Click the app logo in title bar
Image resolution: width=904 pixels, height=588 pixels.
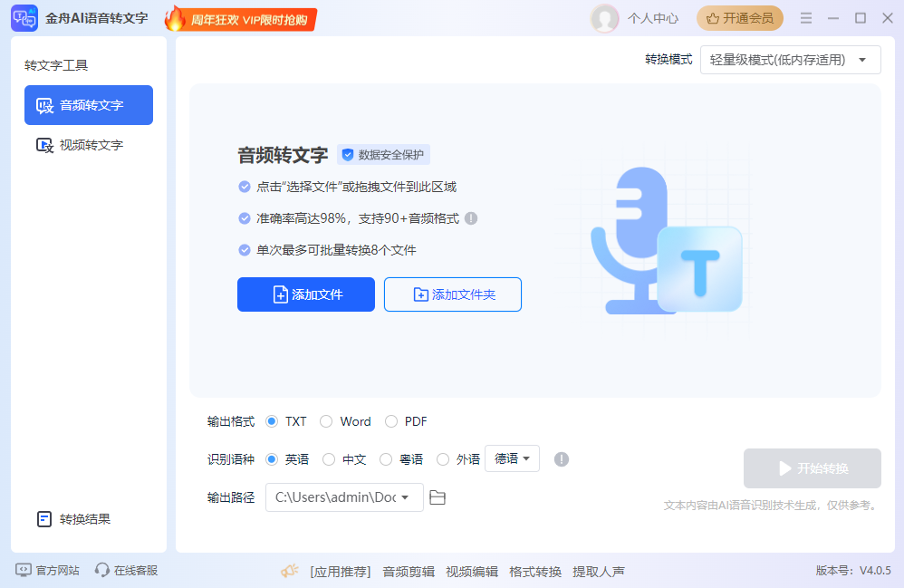coord(24,18)
